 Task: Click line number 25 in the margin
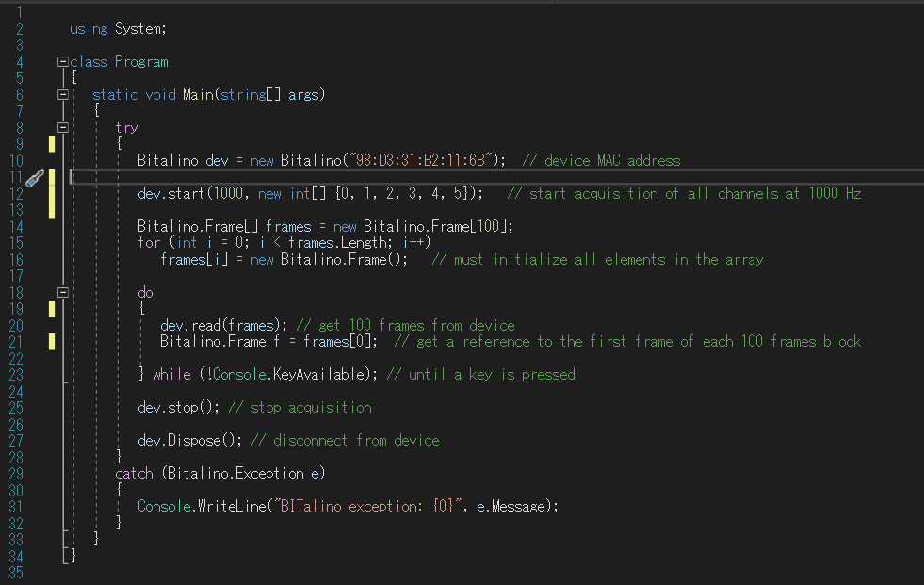(16, 408)
